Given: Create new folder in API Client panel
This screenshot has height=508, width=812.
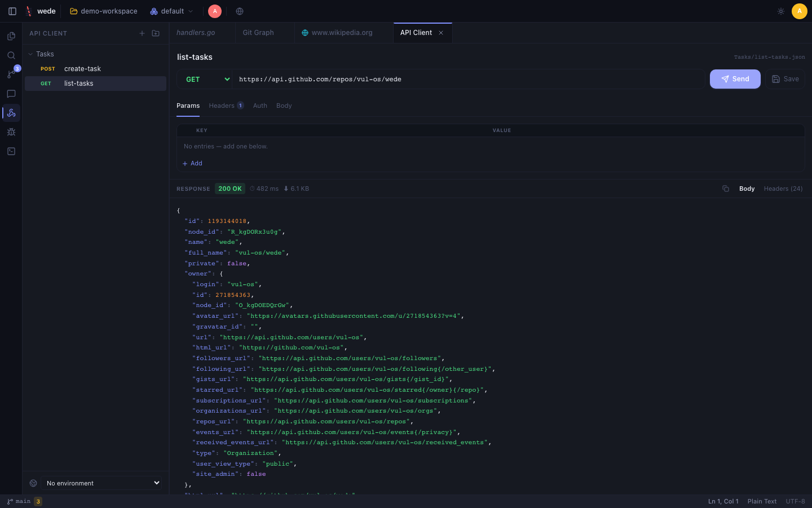Looking at the screenshot, I should [156, 33].
